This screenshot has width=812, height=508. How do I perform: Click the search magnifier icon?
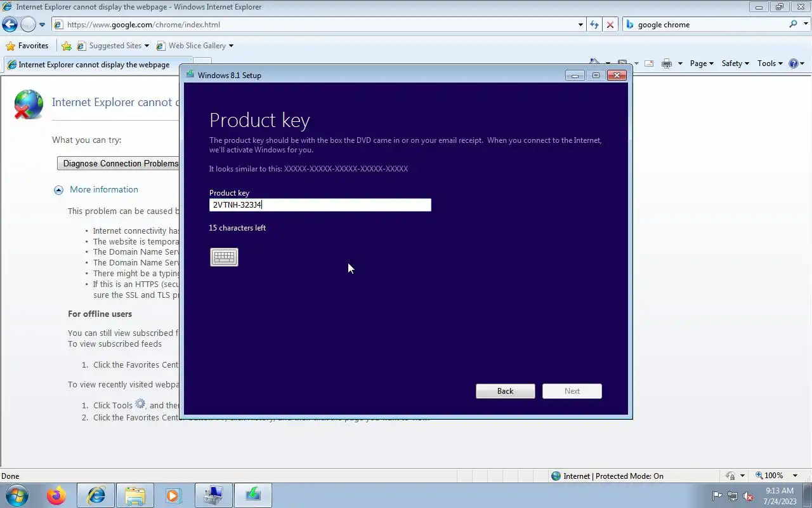pos(793,24)
